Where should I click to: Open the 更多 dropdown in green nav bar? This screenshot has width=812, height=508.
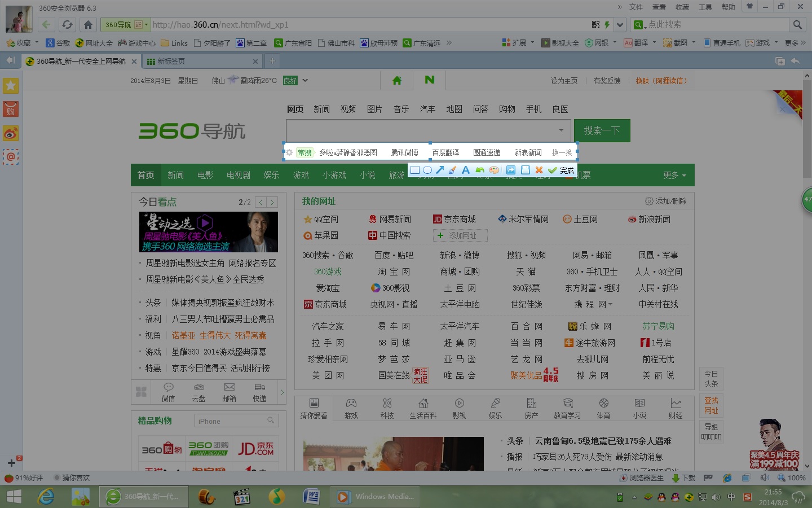tap(675, 175)
